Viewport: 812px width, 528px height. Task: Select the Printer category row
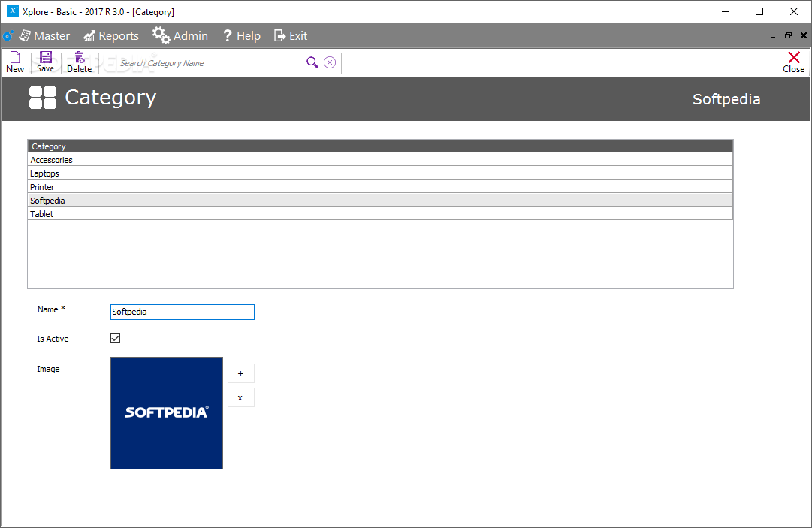[380, 187]
